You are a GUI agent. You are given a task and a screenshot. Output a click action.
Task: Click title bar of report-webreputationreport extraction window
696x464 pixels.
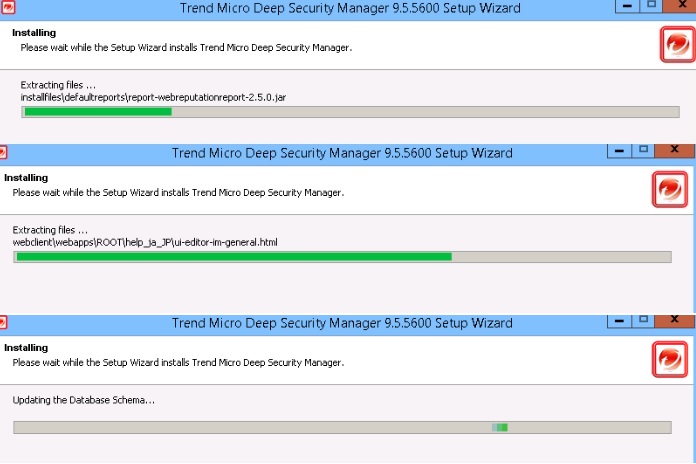click(348, 8)
